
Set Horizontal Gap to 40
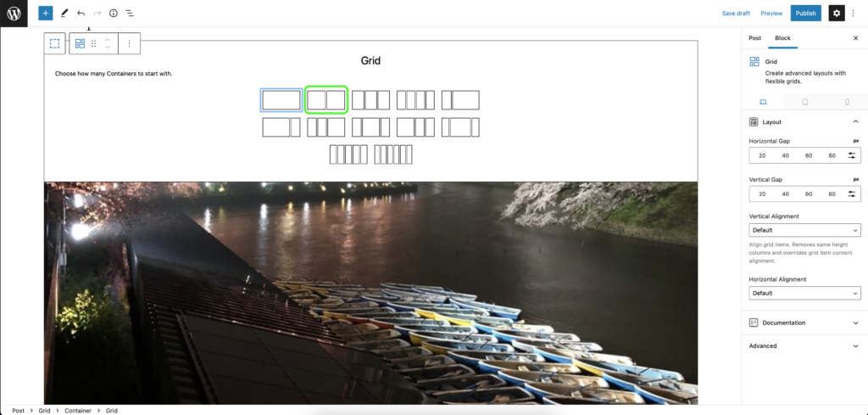(x=786, y=155)
